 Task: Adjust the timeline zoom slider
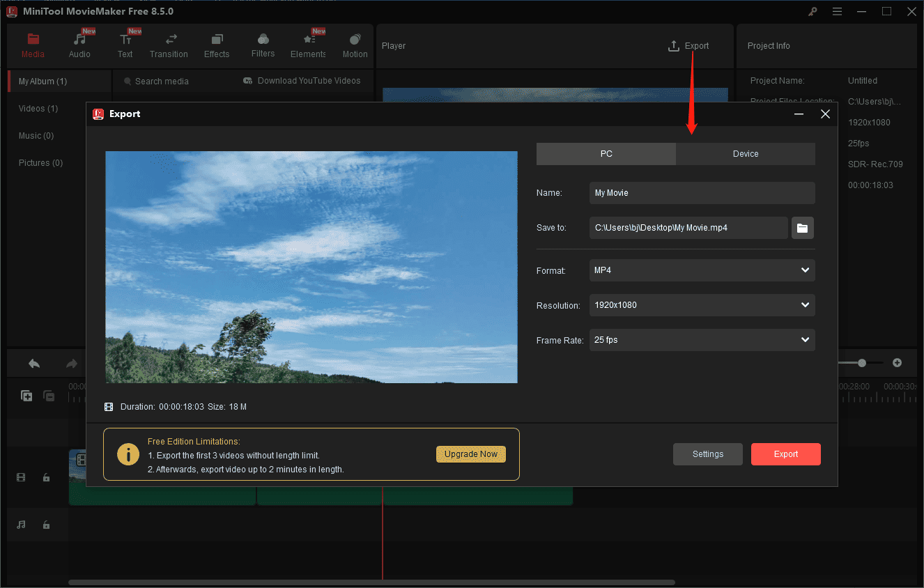(x=861, y=362)
